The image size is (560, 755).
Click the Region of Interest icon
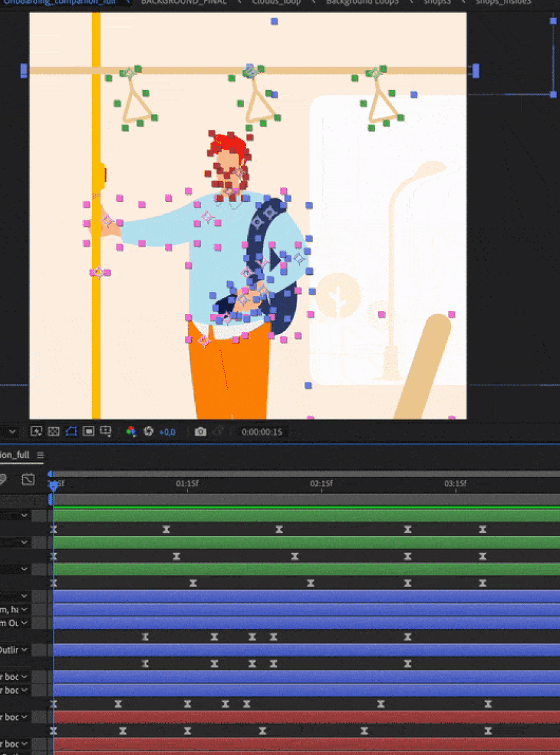coord(89,432)
